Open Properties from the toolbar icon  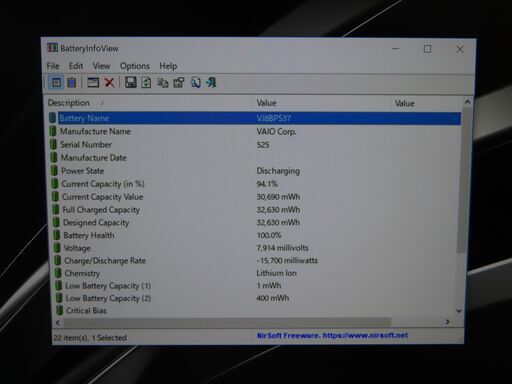[179, 82]
